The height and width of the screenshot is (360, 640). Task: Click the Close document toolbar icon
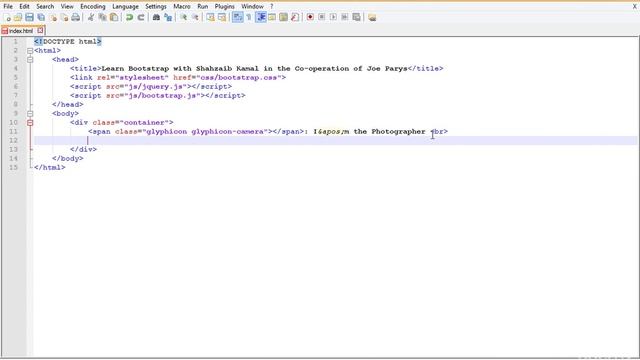53,17
